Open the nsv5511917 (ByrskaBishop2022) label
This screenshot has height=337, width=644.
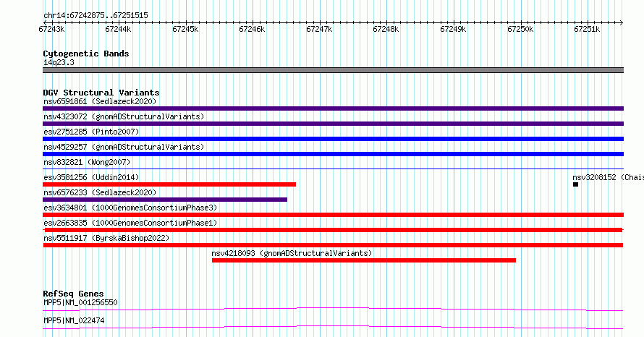click(x=106, y=238)
